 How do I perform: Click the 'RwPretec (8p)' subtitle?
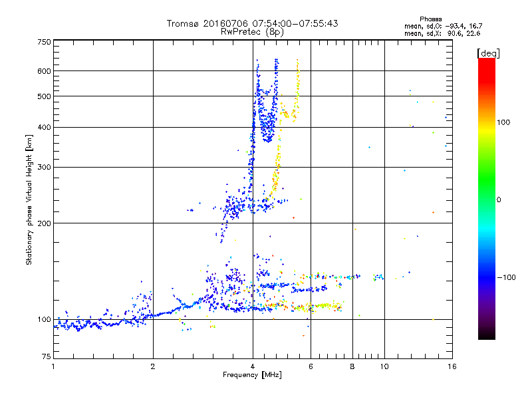[x=252, y=32]
